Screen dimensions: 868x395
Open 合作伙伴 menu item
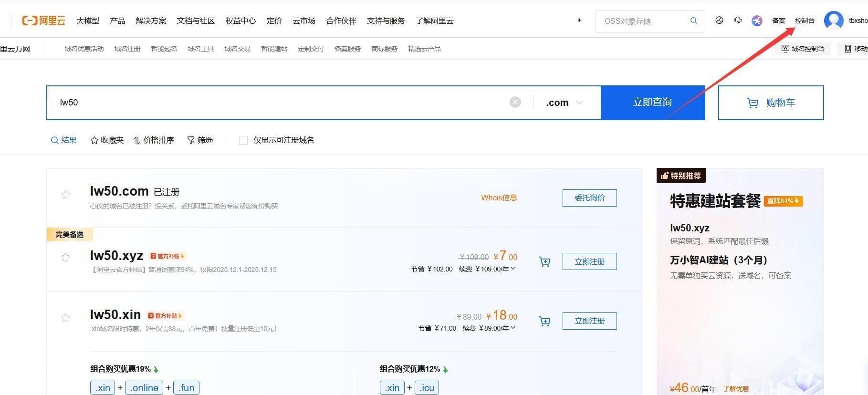[341, 21]
